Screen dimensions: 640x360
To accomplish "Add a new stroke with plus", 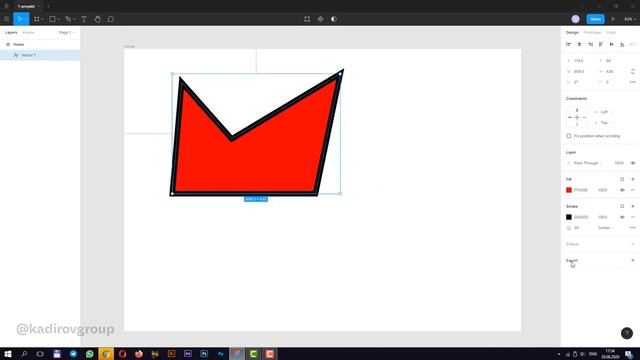I will click(x=633, y=206).
